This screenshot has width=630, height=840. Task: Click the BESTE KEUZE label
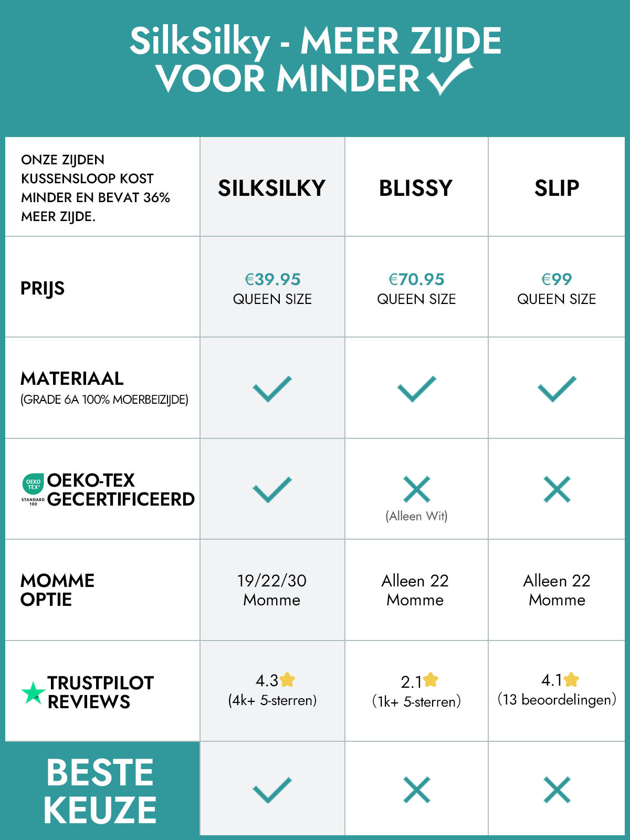pyautogui.click(x=100, y=791)
